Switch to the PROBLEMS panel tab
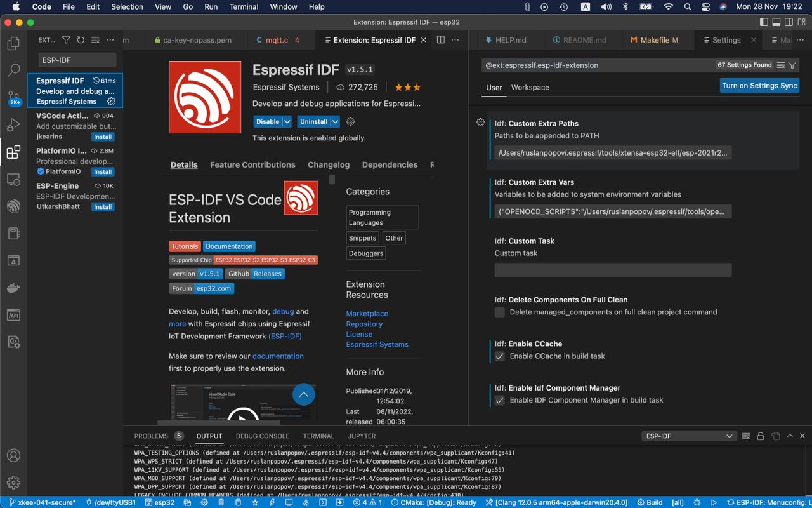The image size is (812, 508). click(x=151, y=436)
